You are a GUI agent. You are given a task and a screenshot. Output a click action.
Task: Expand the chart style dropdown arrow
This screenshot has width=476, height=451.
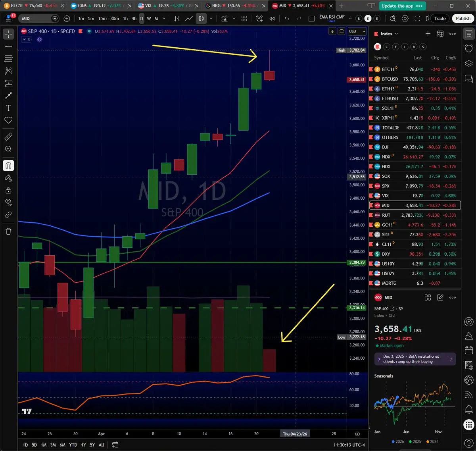pyautogui.click(x=211, y=19)
